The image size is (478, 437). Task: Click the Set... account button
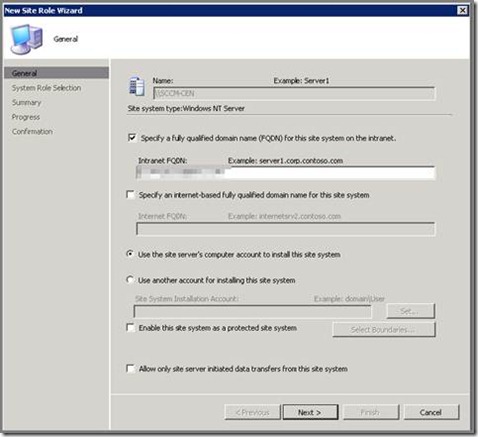(x=410, y=311)
